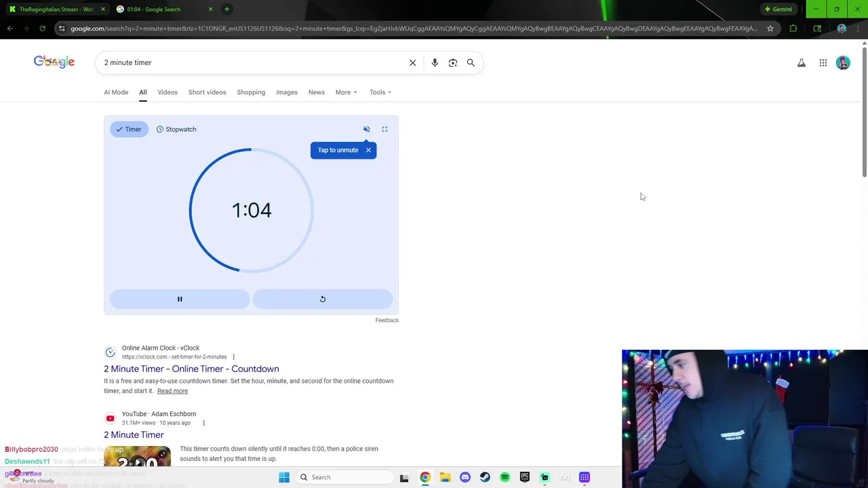Pause the running timer
The width and height of the screenshot is (868, 488).
click(180, 299)
